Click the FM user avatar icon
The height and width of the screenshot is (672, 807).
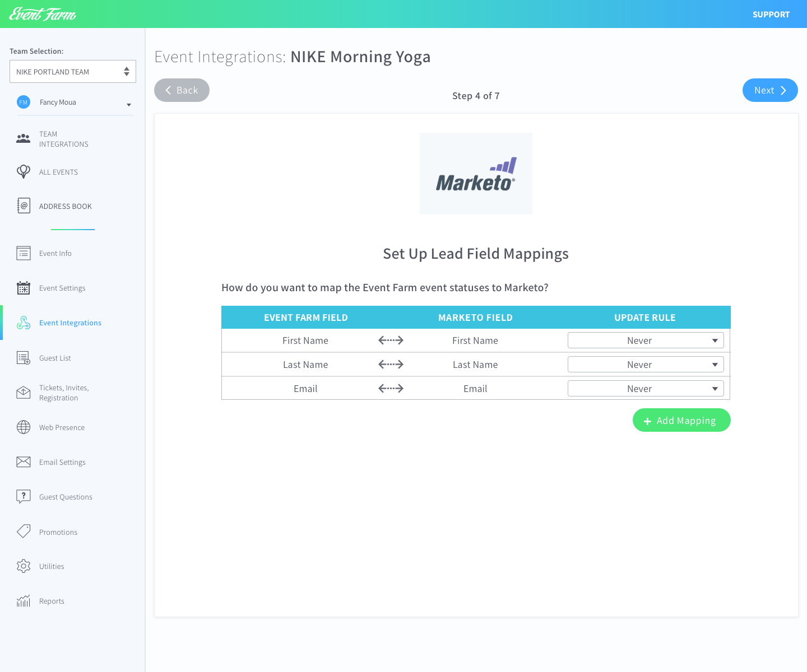[24, 102]
